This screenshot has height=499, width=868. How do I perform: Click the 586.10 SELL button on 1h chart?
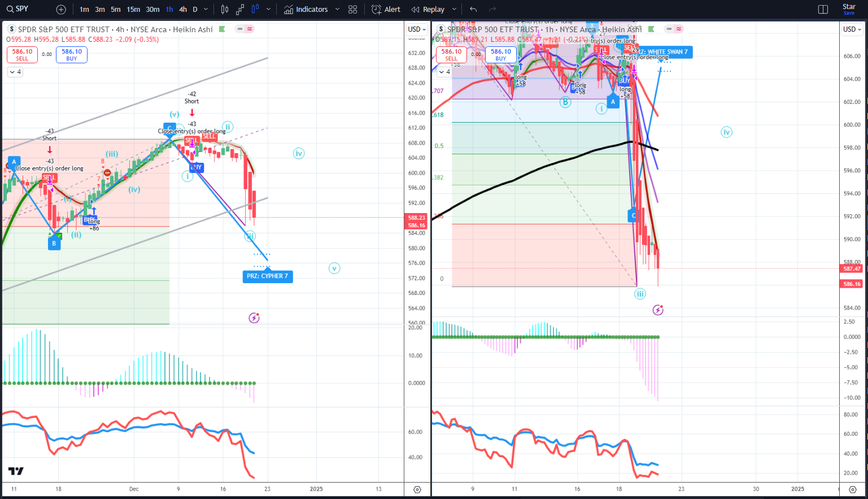pos(451,54)
